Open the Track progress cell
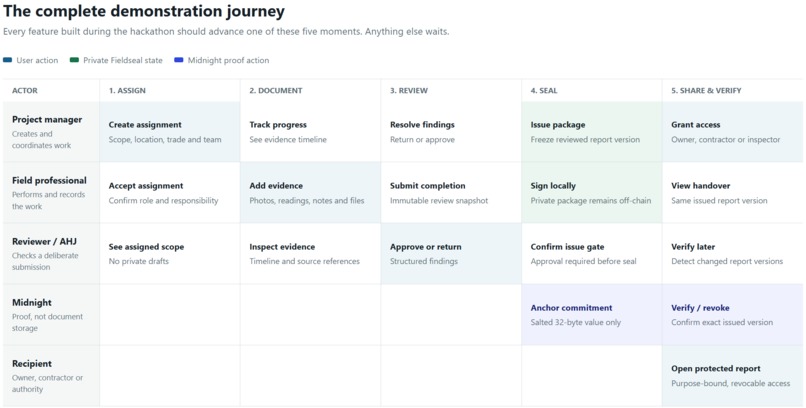The image size is (806, 408). click(310, 132)
